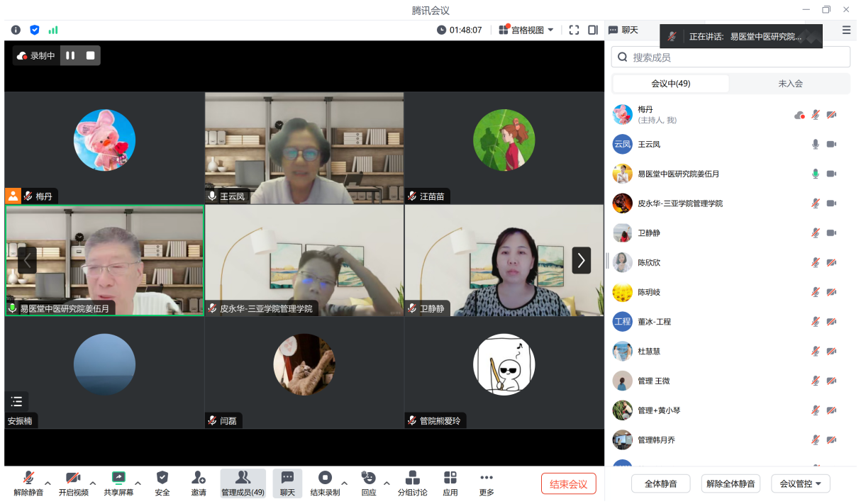Click the End Meeting (结束会议) button

tap(568, 484)
